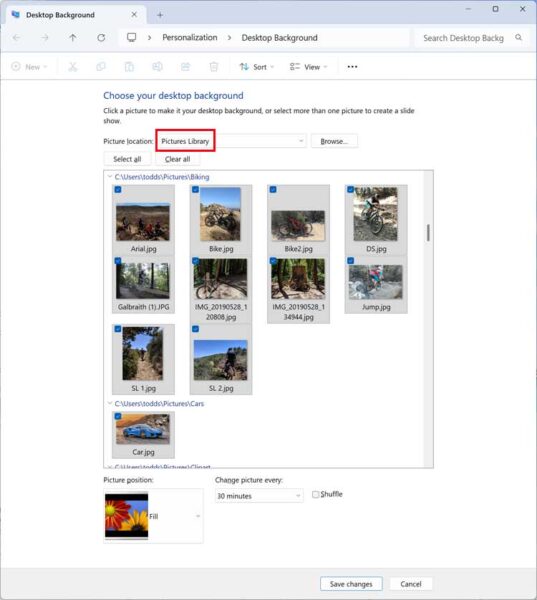This screenshot has width=537, height=600.
Task: Open the three-dot See more menu
Action: 352,67
